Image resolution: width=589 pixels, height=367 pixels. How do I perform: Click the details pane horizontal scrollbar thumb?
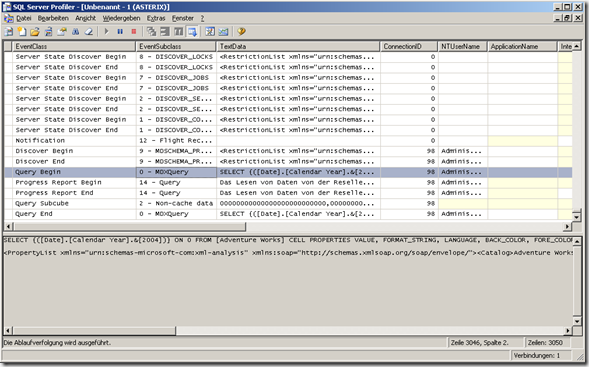click(x=94, y=331)
